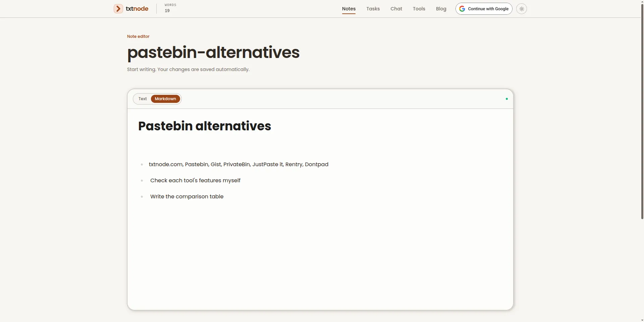Click the bullet listing txtnode.com, Pastebin, Gist
This screenshot has height=322, width=644.
(x=238, y=164)
